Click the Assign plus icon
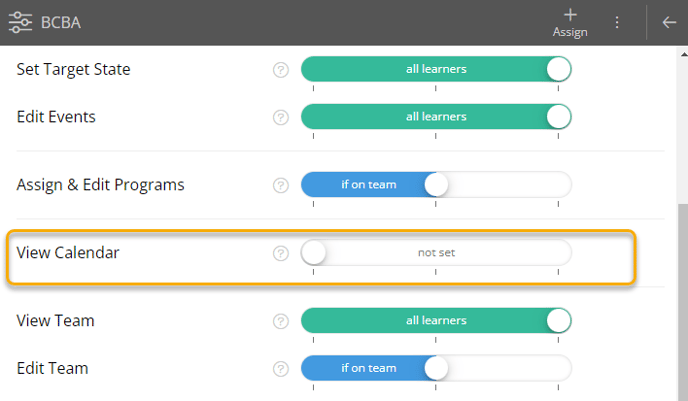Viewport: 688px width, 401px height. click(570, 14)
